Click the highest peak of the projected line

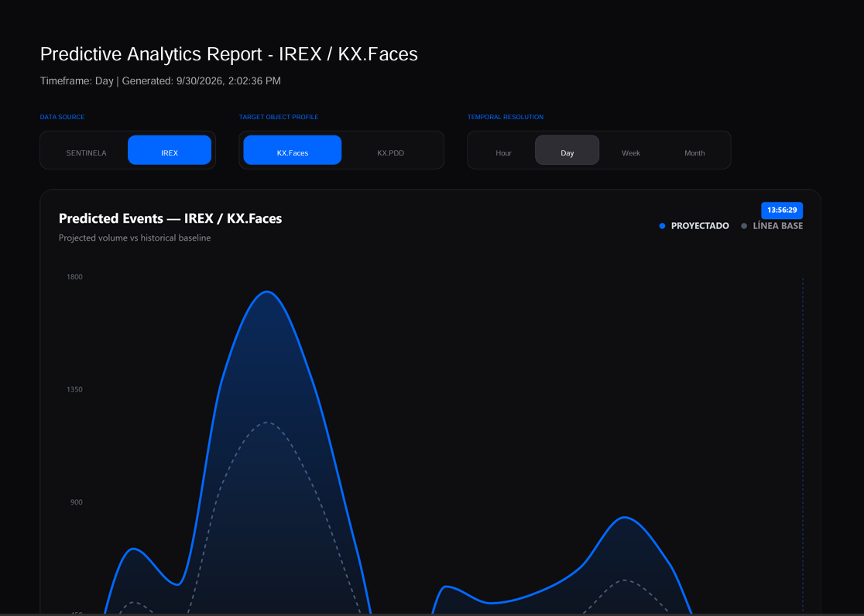[x=267, y=292]
